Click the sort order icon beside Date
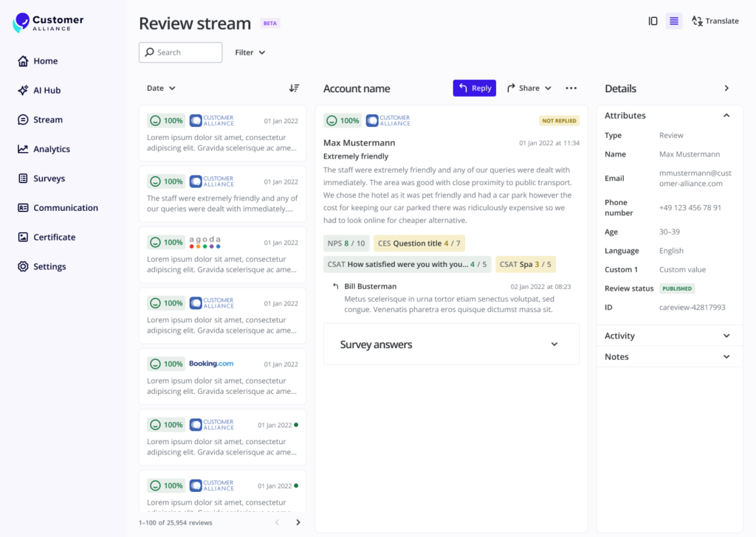This screenshot has height=537, width=756. 294,89
